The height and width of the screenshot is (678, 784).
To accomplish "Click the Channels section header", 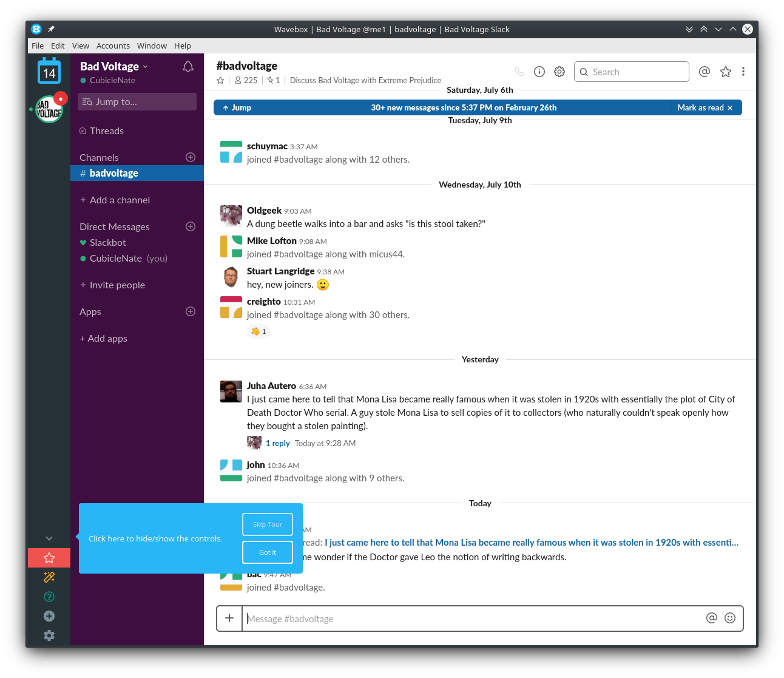I will 99,157.
